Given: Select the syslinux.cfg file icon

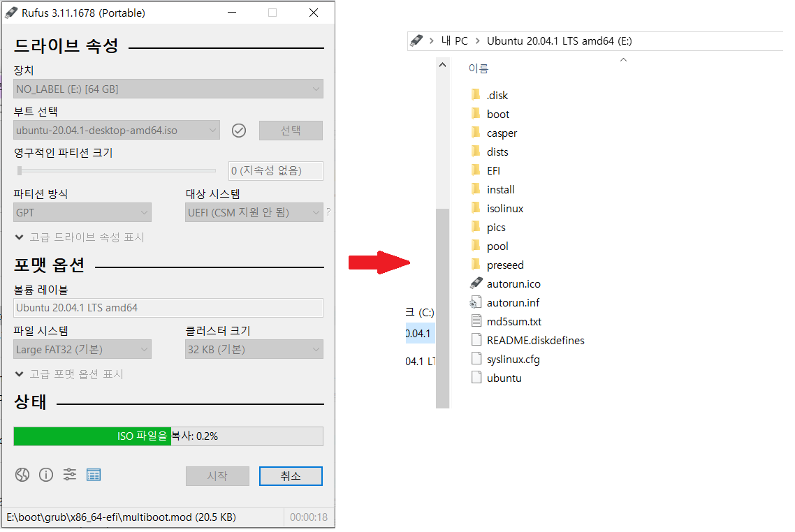Looking at the screenshot, I should coord(476,359).
